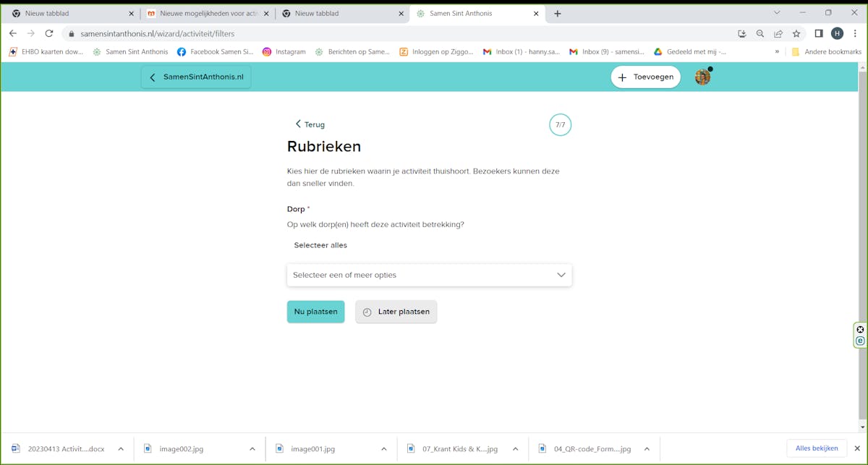Viewport: 868px width, 465px height.
Task: Click the Toevoegen button in header
Action: [x=645, y=77]
